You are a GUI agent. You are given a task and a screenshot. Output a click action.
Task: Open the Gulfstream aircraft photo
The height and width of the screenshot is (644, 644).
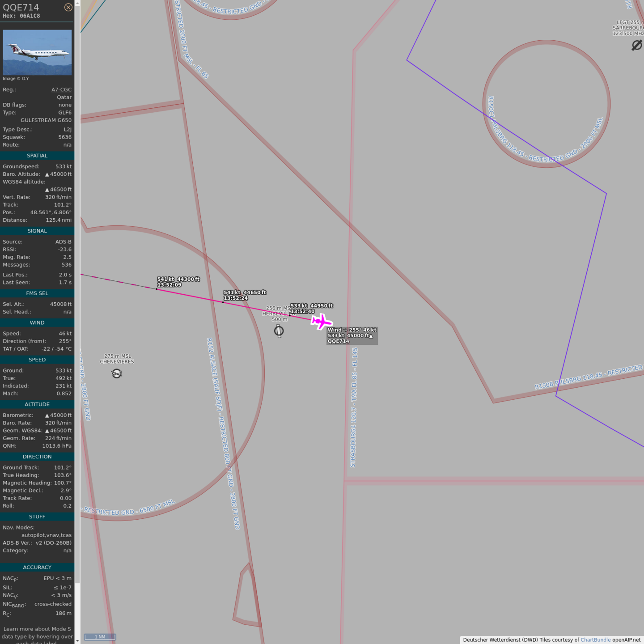point(37,52)
